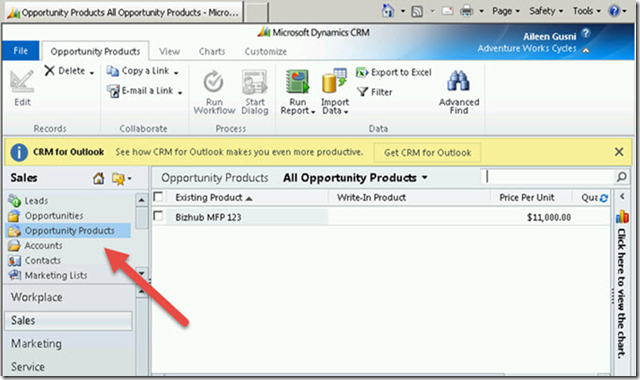Open the browser Tools menu
The width and height of the screenshot is (640, 380).
pyautogui.click(x=587, y=11)
